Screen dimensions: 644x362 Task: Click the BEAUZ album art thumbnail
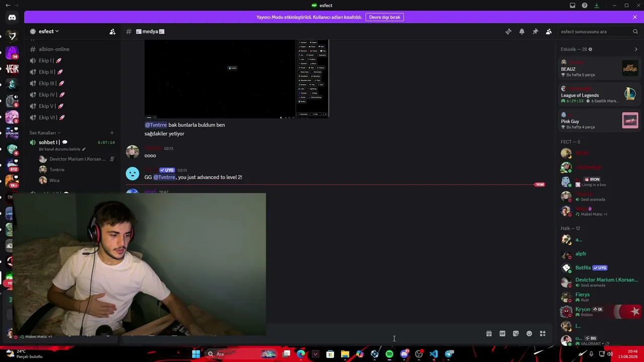pos(630,68)
